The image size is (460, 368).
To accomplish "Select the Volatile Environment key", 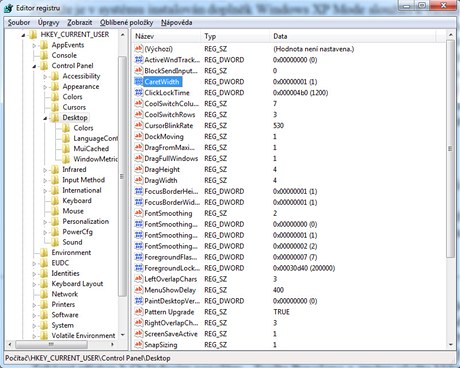I will click(x=83, y=335).
